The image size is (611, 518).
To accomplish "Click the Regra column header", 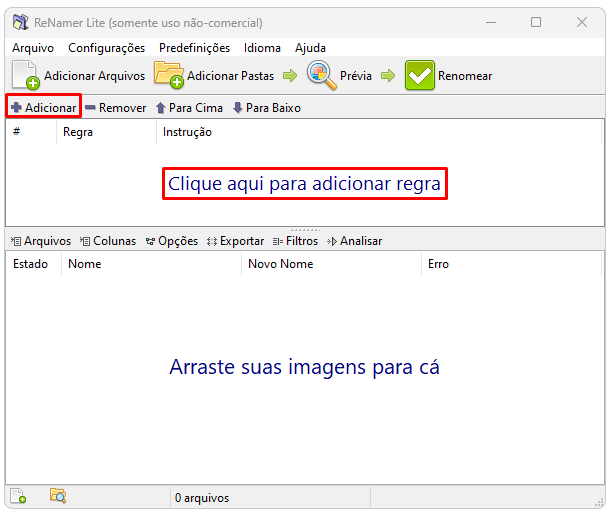I will pos(106,132).
